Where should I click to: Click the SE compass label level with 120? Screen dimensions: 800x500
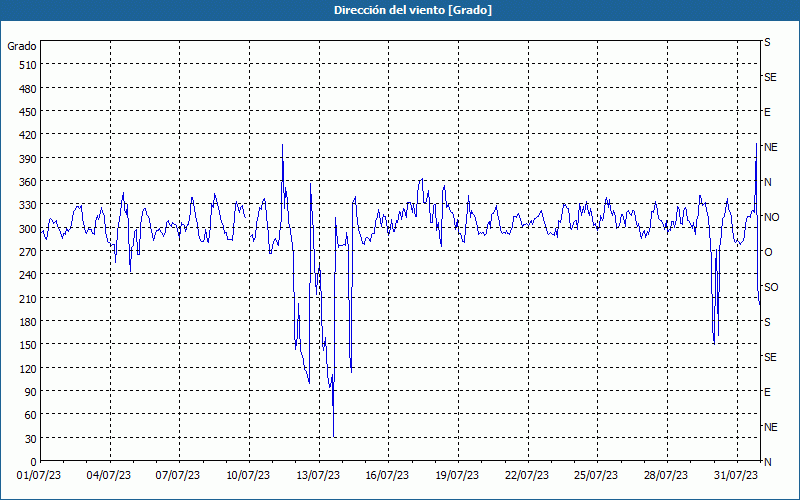770,357
